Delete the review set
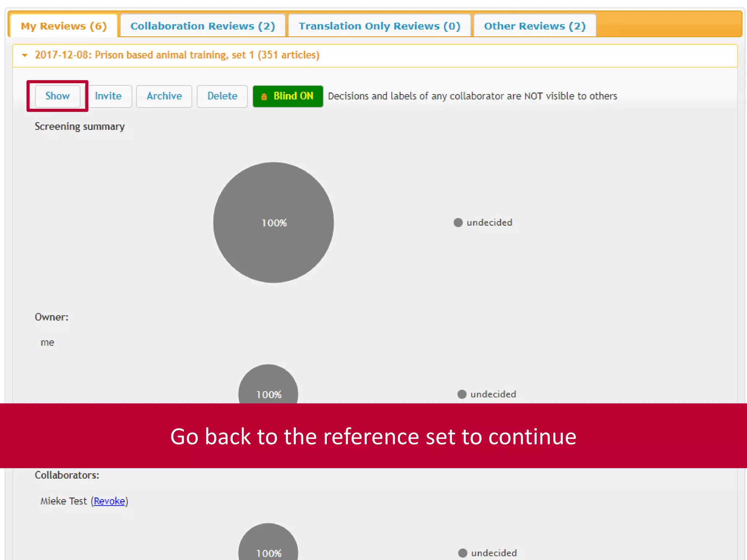Viewport: 747px width, 560px height. tap(222, 96)
